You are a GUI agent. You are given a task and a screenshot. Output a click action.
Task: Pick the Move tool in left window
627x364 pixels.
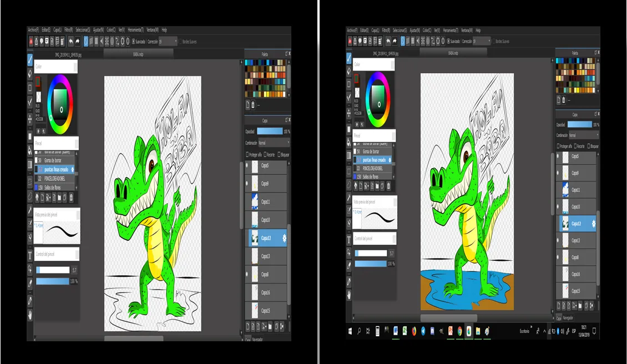point(30,119)
